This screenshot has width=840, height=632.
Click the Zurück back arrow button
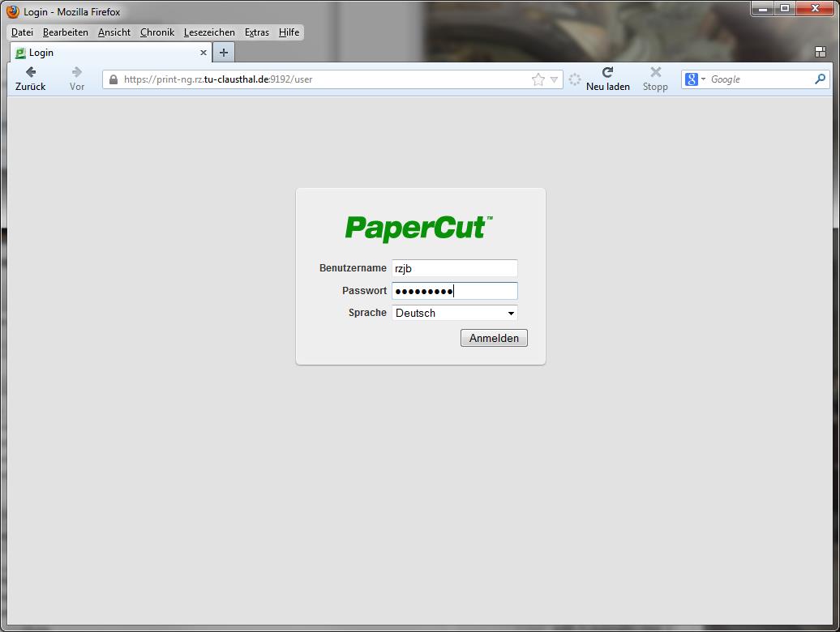click(x=31, y=73)
